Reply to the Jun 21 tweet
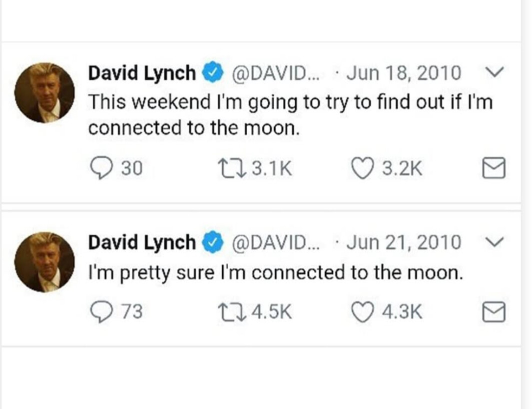 101,312
